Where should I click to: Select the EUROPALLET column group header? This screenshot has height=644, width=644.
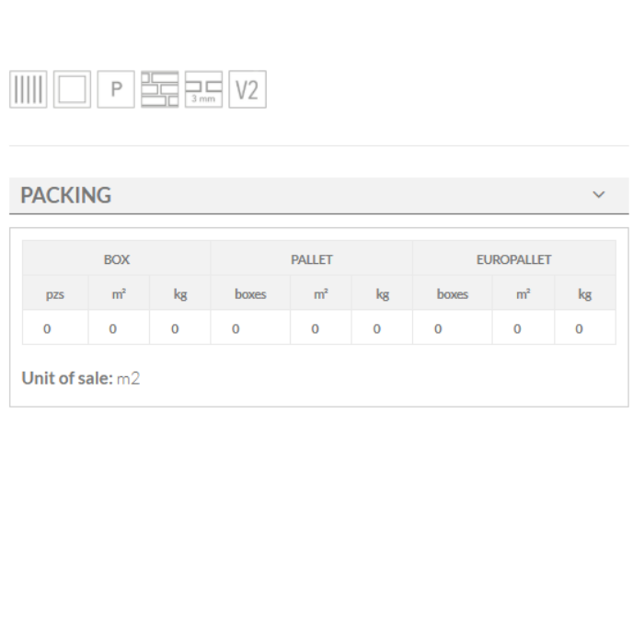tap(513, 259)
